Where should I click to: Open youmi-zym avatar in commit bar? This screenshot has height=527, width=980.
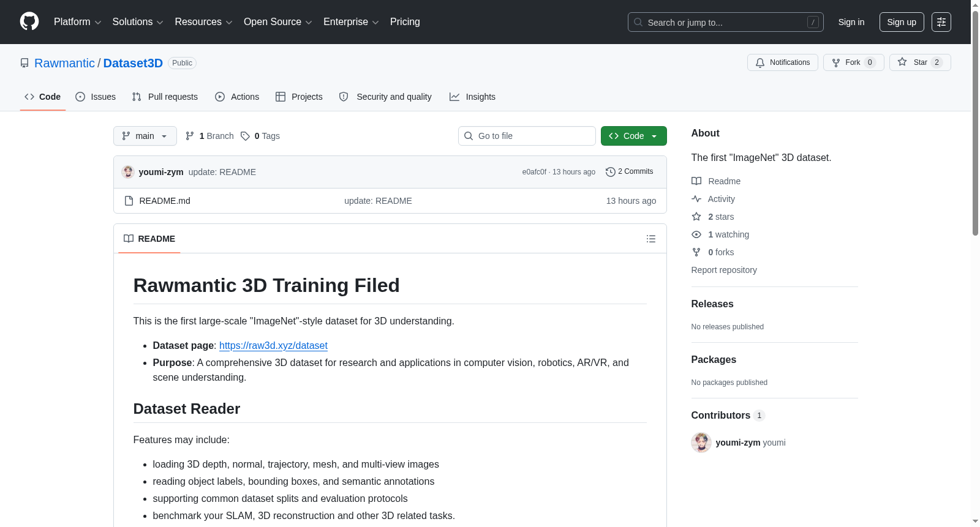pyautogui.click(x=128, y=172)
